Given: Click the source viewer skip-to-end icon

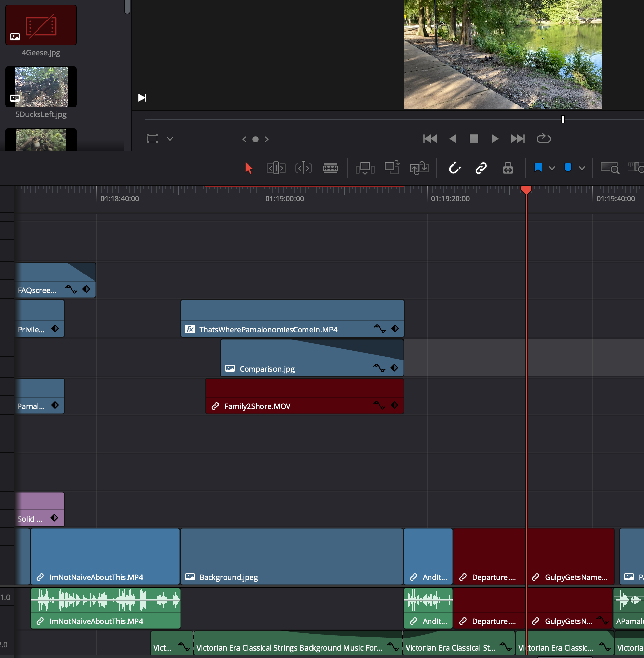Looking at the screenshot, I should 142,98.
